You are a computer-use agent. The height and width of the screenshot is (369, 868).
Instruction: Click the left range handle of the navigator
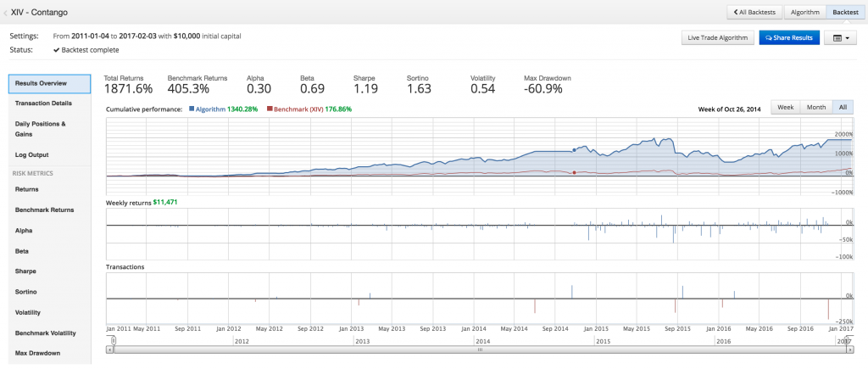click(114, 341)
